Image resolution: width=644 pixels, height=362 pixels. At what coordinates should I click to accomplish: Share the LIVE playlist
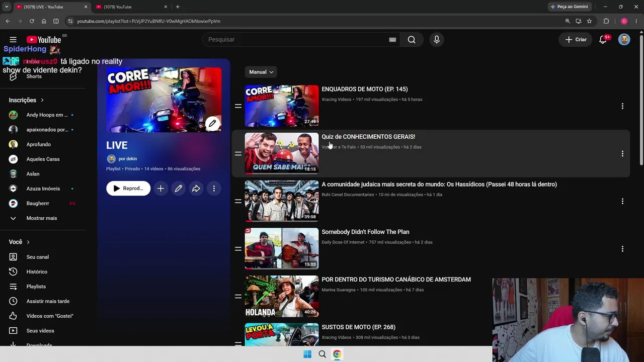point(196,189)
